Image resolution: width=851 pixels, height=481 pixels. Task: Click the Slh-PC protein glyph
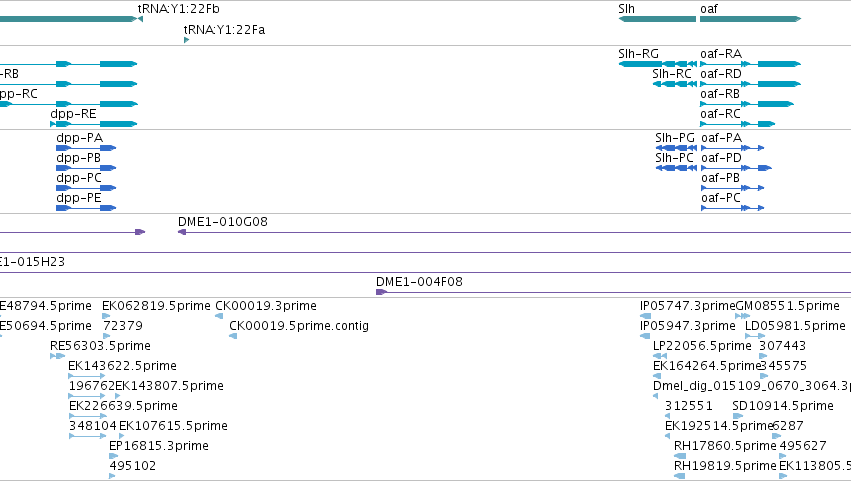(x=676, y=168)
